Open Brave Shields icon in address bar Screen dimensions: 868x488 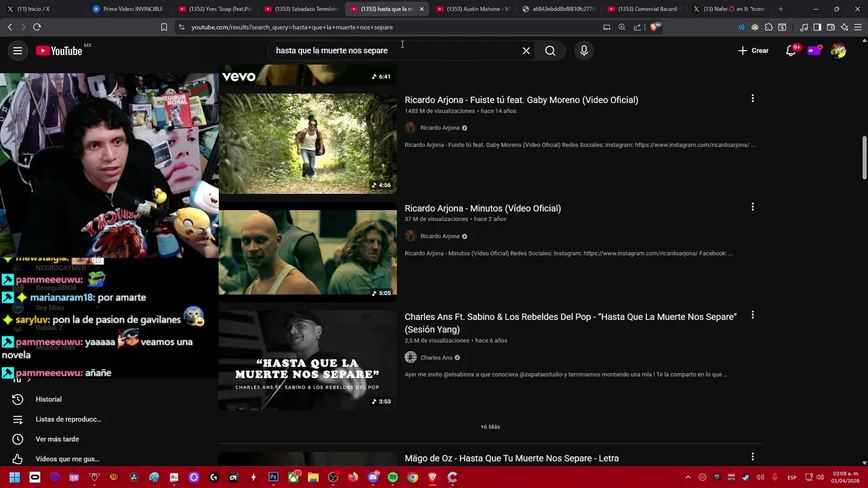point(654,27)
